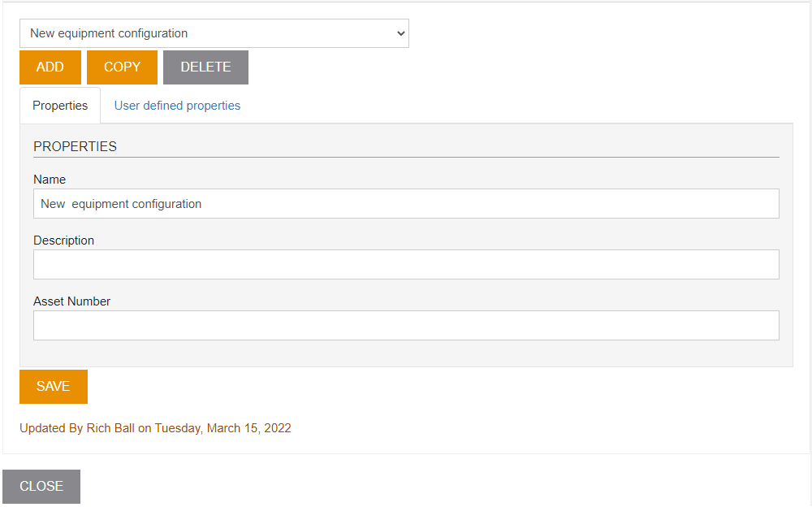Click 'Rich Ball' in the update note
Screen dimensions: 812x520
click(x=110, y=428)
